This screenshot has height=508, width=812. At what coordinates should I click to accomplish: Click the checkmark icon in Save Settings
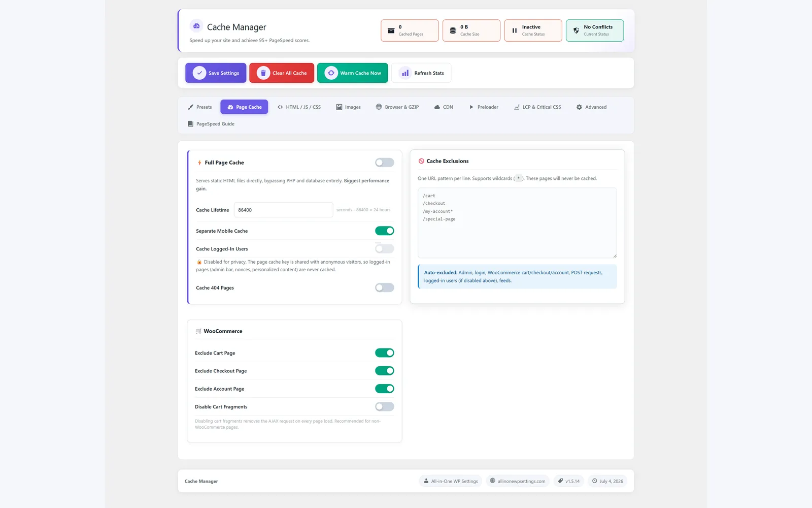tap(199, 73)
